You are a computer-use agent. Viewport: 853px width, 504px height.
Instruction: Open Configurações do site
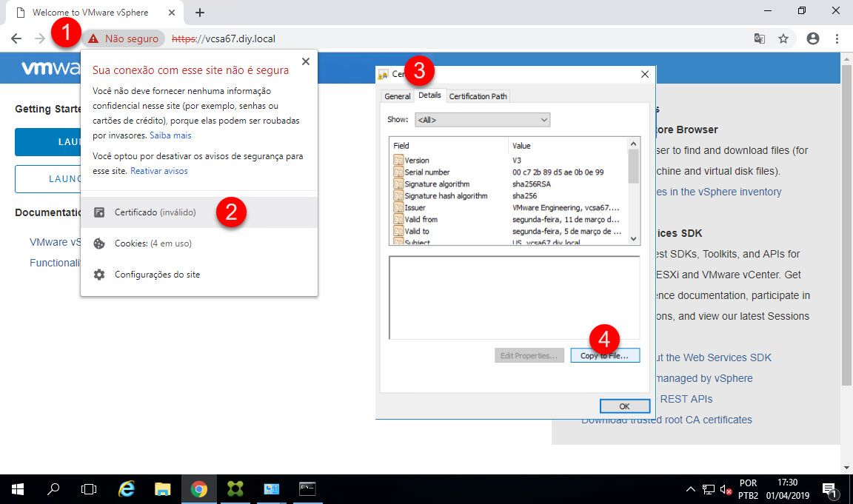tap(157, 275)
